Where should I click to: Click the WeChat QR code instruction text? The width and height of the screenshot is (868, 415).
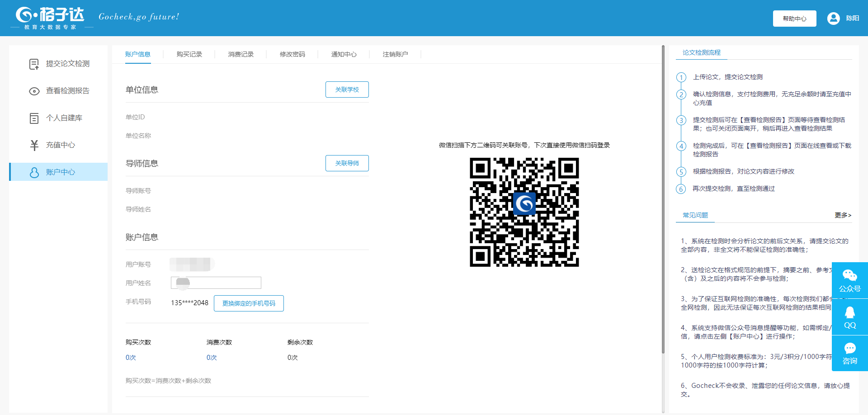click(524, 145)
